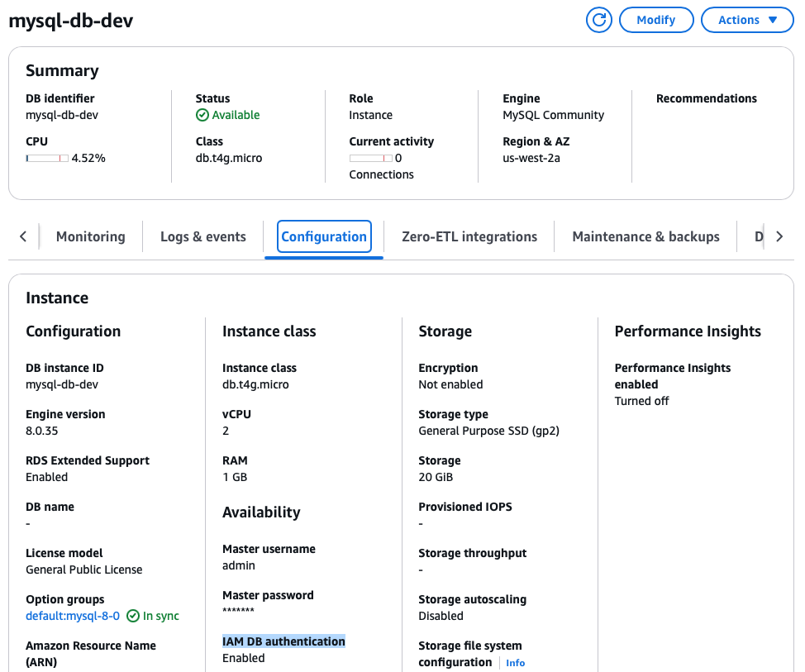This screenshot has height=672, width=805.
Task: Click the RAM value 1 GB
Action: tap(235, 477)
